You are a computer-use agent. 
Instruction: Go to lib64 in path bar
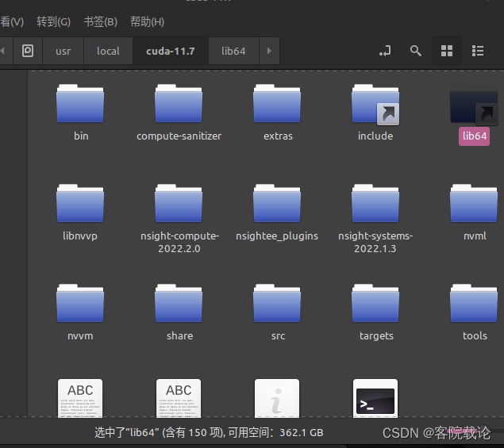[x=233, y=51]
